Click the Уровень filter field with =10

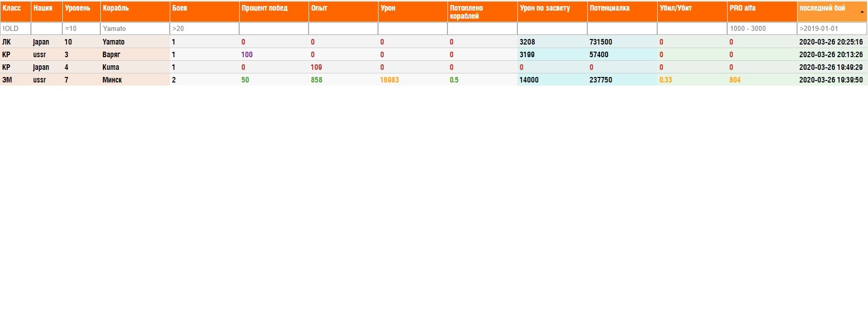point(81,29)
